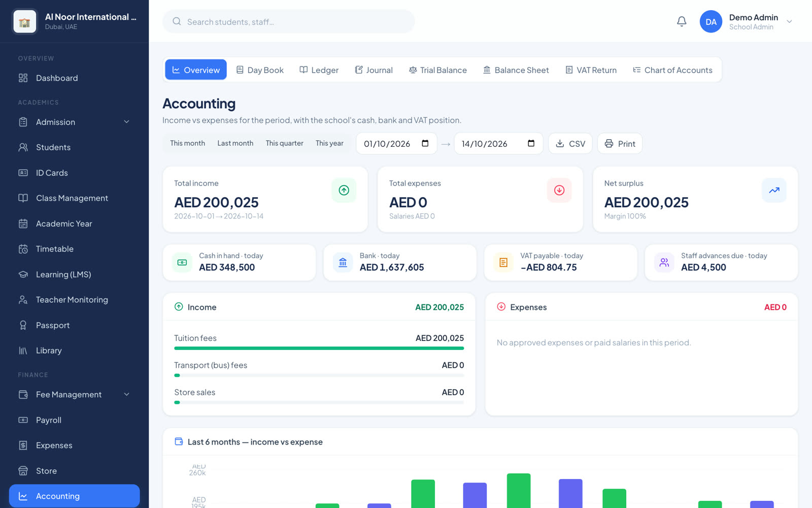The width and height of the screenshot is (812, 508).
Task: Click the search magnifier icon
Action: point(177,21)
